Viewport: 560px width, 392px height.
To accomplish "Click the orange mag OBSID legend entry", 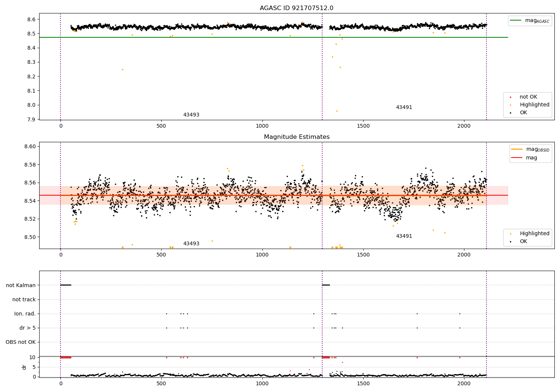I will tap(530, 149).
